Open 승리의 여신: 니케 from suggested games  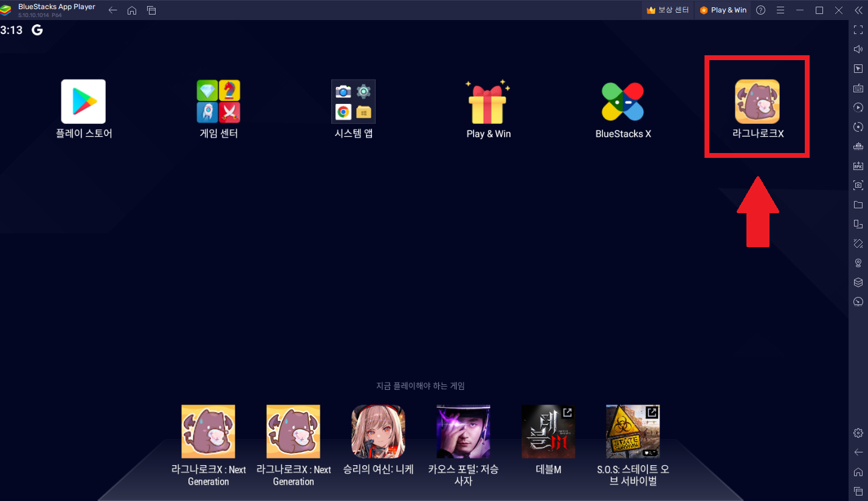tap(378, 432)
